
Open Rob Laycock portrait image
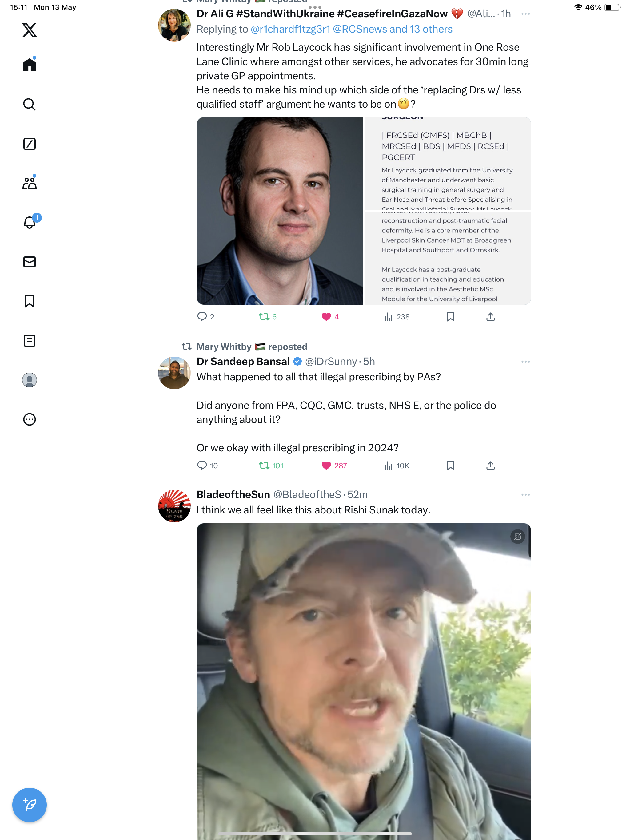pyautogui.click(x=280, y=211)
